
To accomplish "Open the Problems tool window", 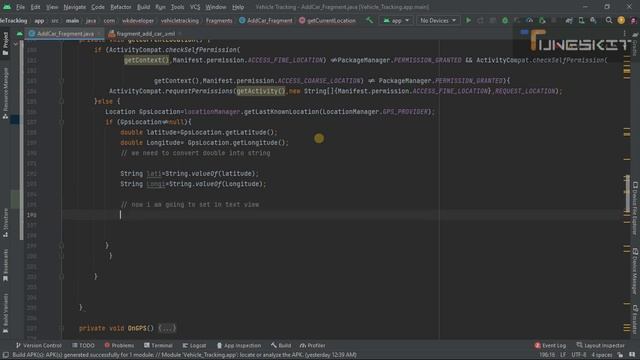I will point(119,345).
